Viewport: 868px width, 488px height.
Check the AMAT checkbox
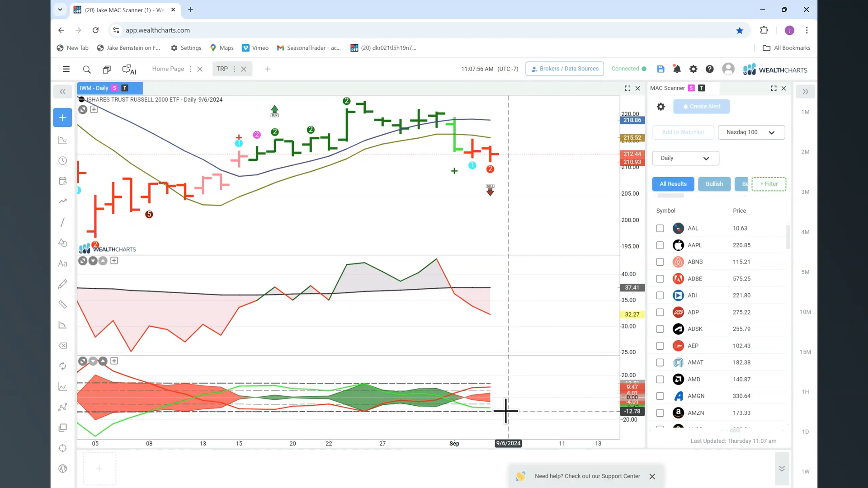pos(660,362)
